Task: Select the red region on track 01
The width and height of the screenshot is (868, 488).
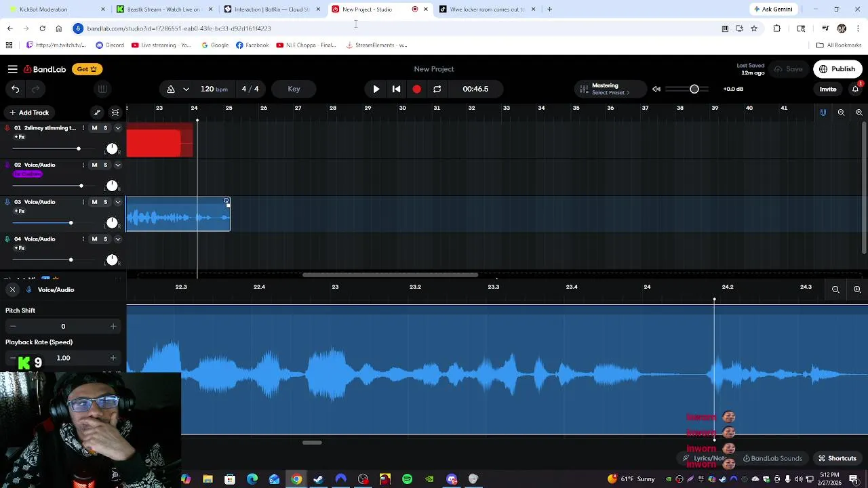Action: [159, 140]
